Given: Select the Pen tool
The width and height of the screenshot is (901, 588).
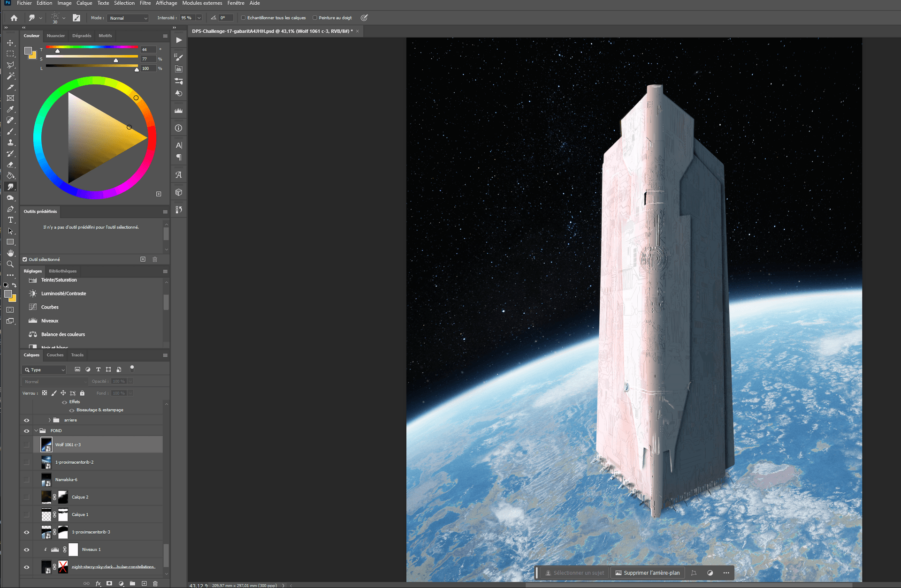Looking at the screenshot, I should [x=10, y=209].
